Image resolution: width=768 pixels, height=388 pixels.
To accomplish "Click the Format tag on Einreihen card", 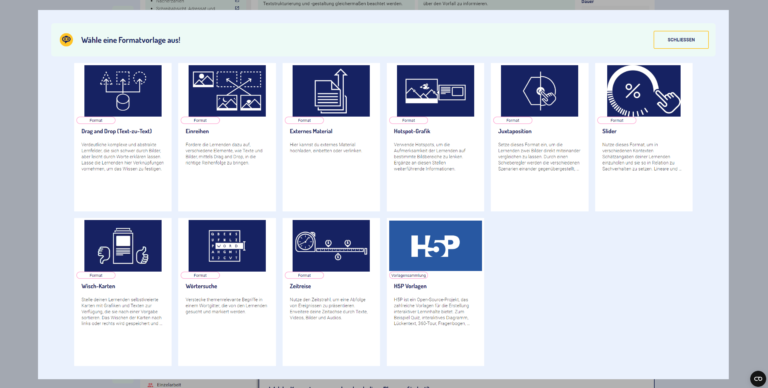I will [x=200, y=120].
